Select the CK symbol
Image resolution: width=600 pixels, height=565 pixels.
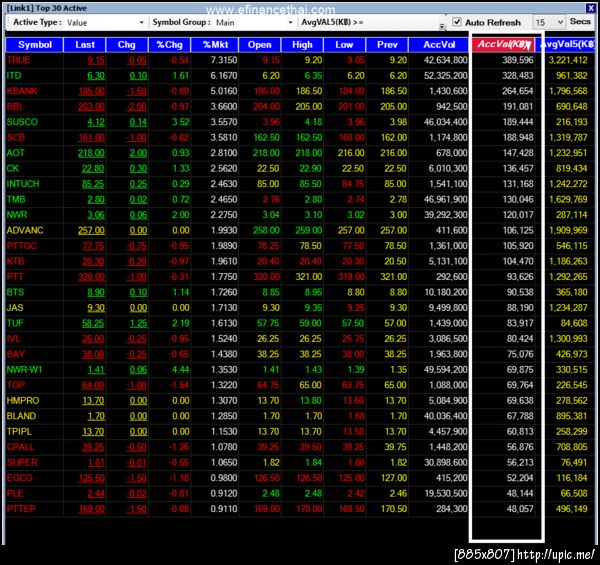coord(13,168)
